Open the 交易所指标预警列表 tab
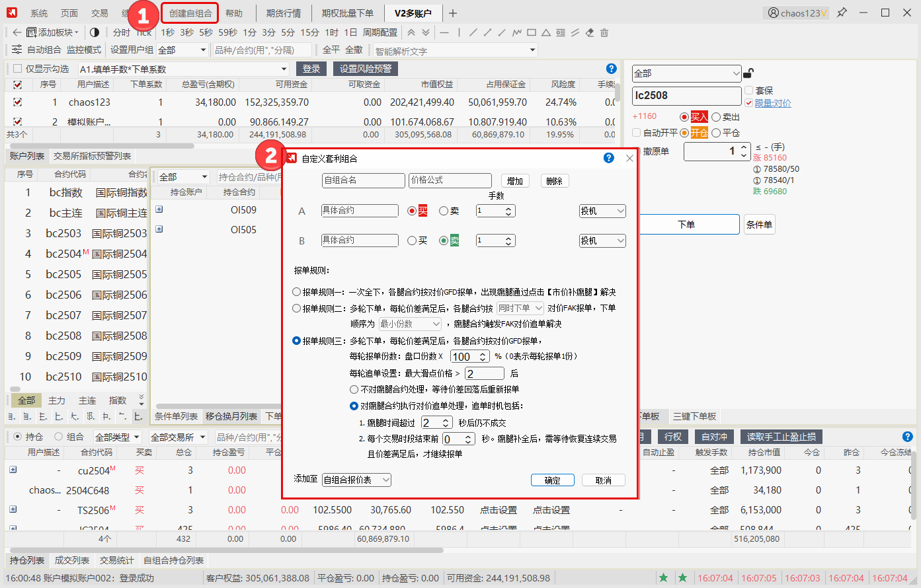Viewport: 921px width, 588px height. tap(93, 156)
